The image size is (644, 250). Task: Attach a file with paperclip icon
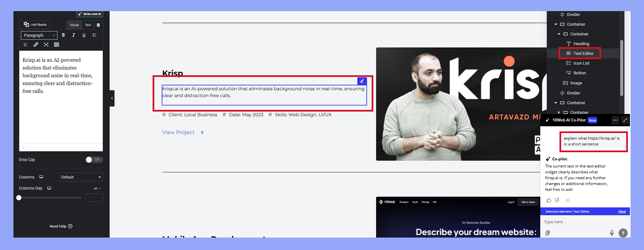[547, 233]
